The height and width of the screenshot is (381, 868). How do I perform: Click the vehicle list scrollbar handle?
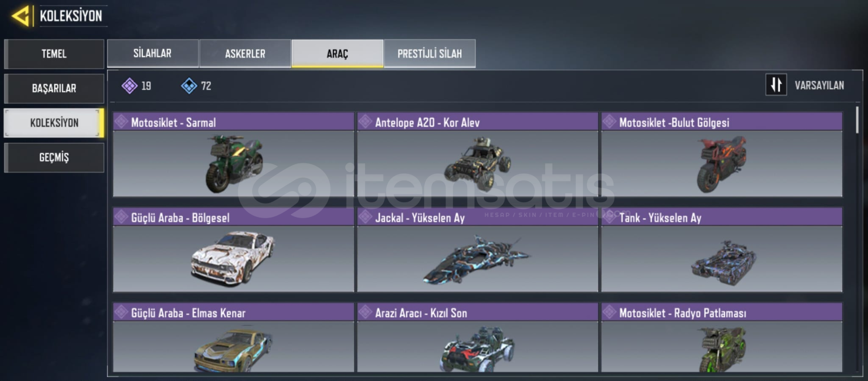click(857, 120)
